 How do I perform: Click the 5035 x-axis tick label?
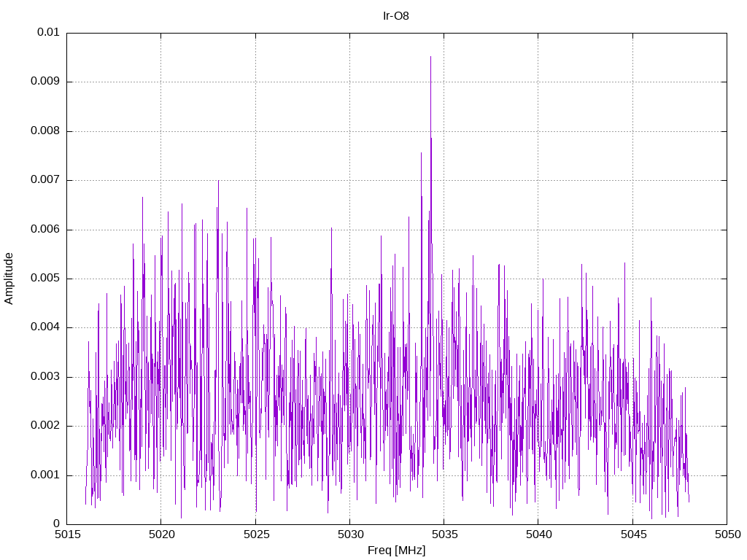[444, 534]
